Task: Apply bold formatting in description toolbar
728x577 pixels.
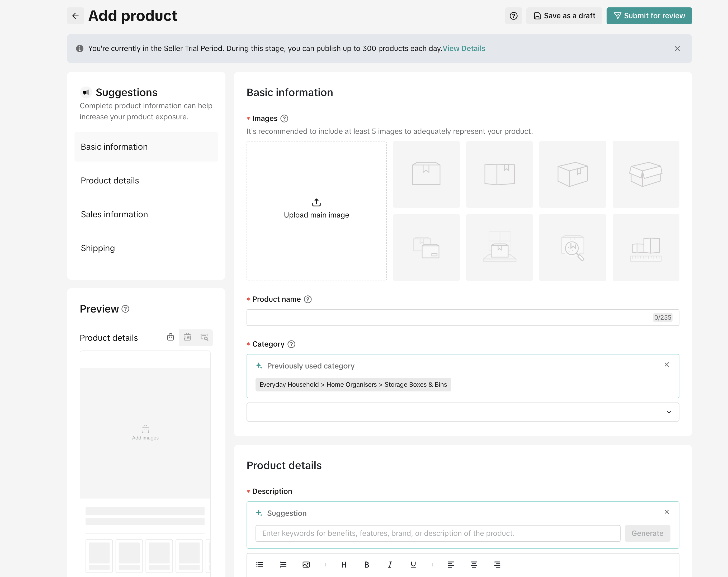Action: tap(366, 565)
